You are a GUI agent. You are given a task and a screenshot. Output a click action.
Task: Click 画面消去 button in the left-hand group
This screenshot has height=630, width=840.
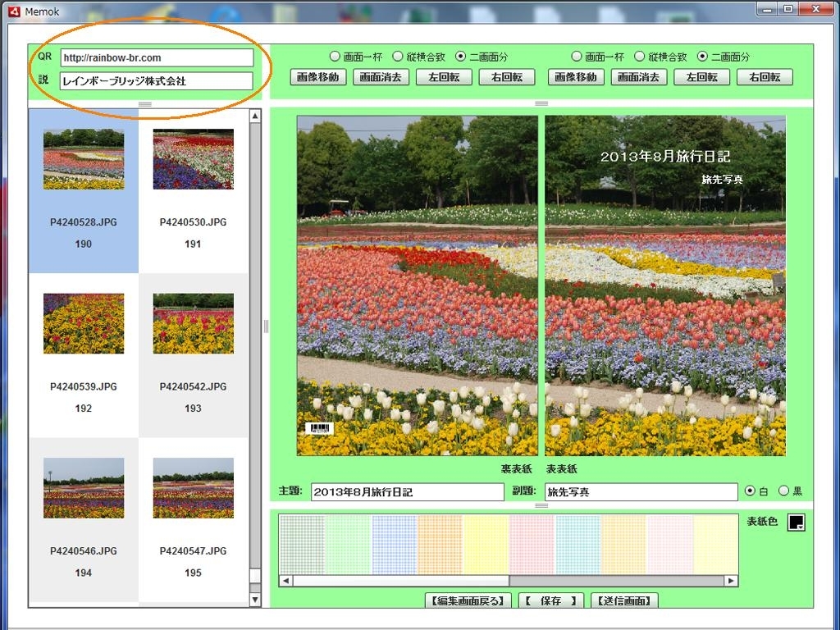tap(381, 77)
